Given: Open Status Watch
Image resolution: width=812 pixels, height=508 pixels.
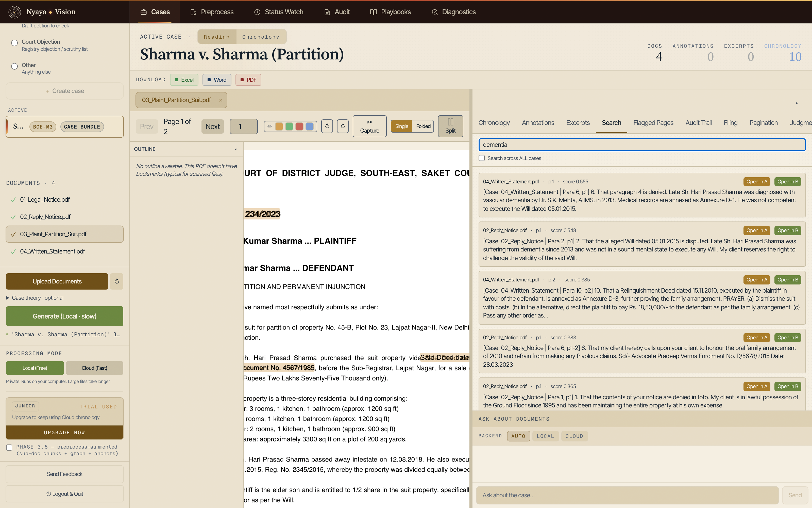Looking at the screenshot, I should (x=279, y=12).
